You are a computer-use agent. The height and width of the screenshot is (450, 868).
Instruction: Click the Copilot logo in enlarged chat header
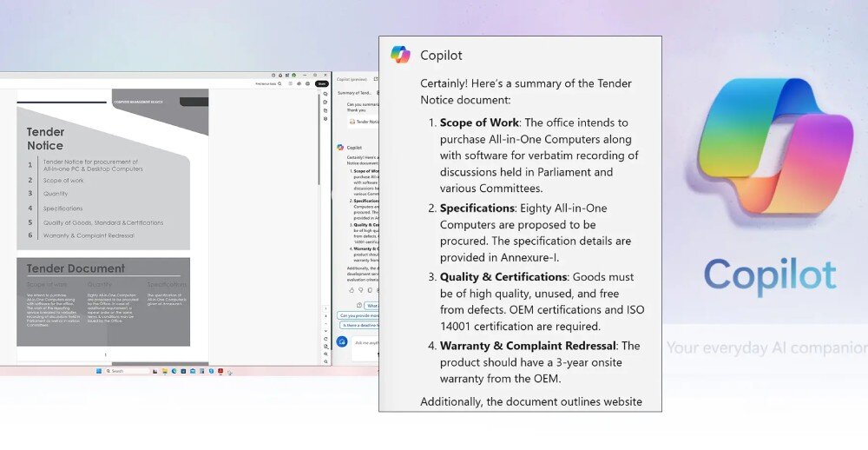400,55
